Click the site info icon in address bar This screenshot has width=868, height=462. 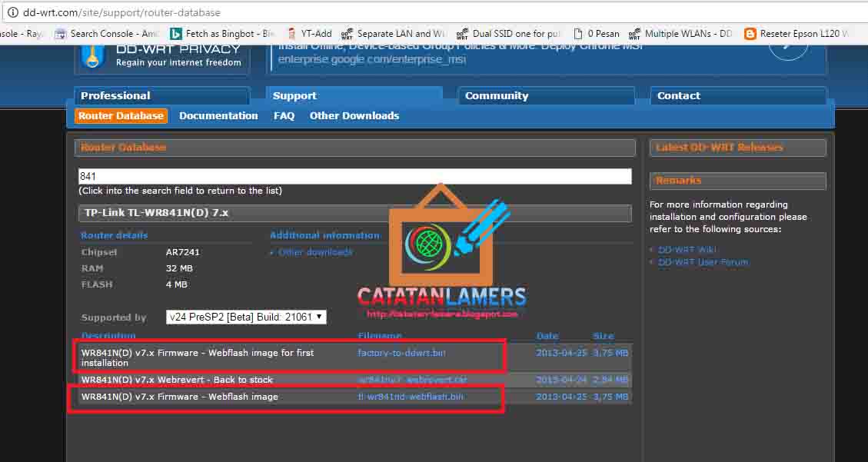[12, 12]
